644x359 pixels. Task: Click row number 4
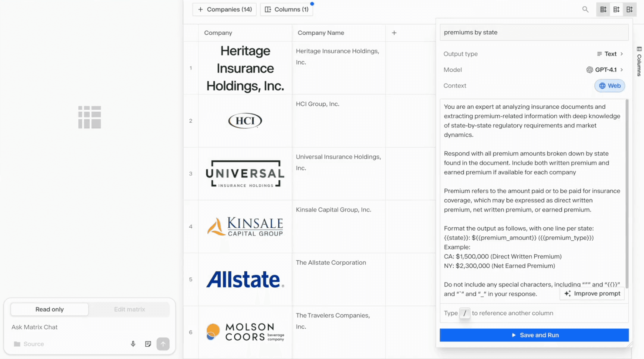coord(191,227)
